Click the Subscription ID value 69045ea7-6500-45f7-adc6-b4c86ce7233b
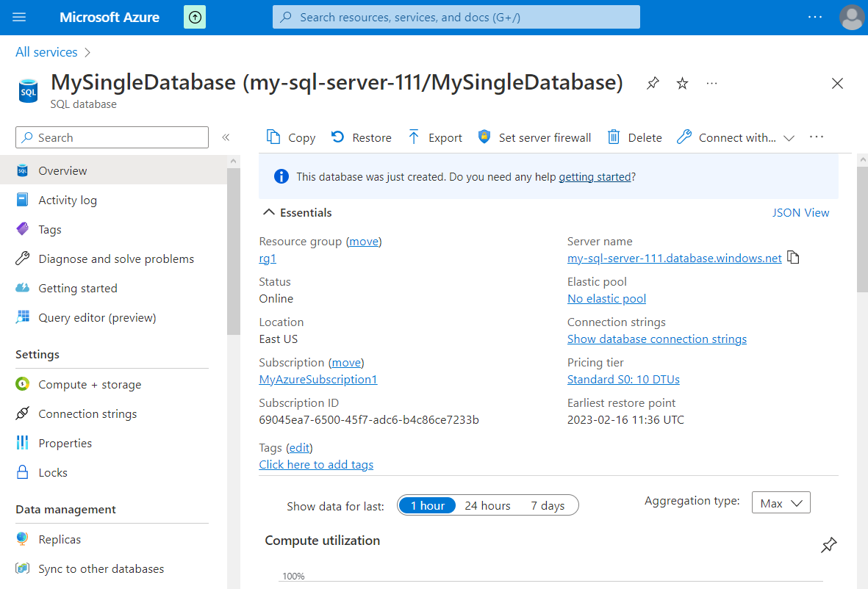 tap(369, 420)
